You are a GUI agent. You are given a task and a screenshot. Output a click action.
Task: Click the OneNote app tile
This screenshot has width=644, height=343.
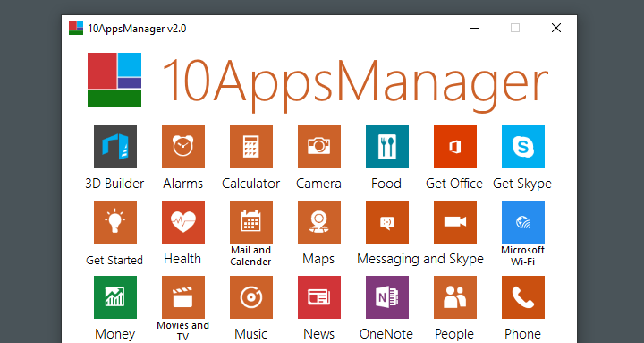click(x=387, y=297)
